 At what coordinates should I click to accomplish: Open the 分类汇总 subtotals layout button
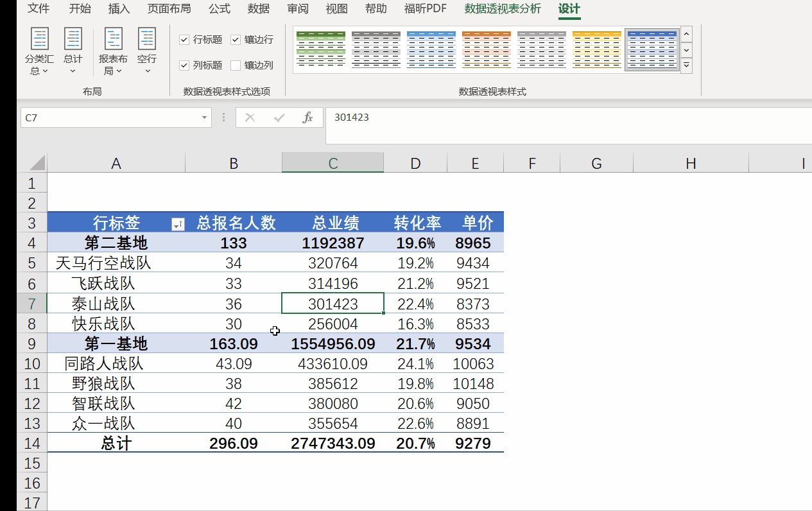[40, 51]
